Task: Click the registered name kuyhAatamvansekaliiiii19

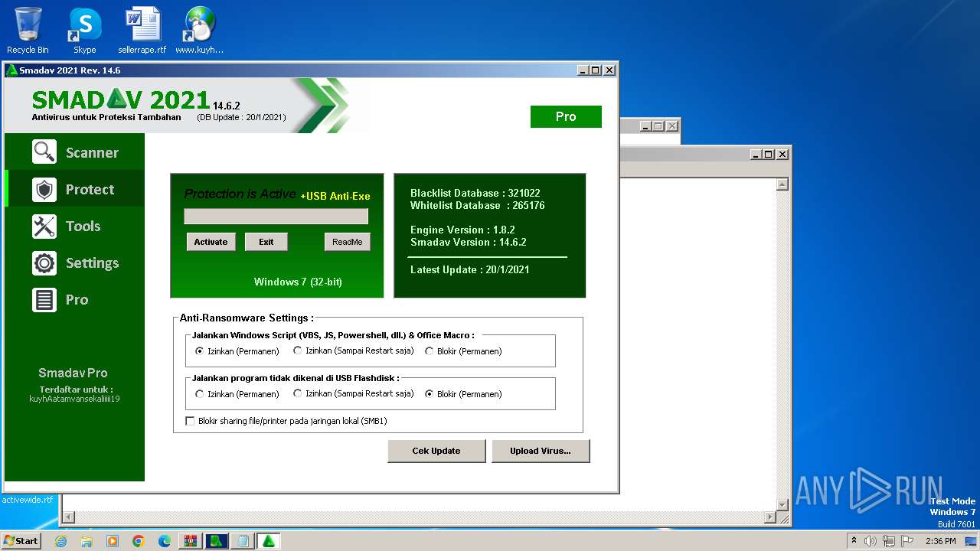Action: click(x=74, y=399)
